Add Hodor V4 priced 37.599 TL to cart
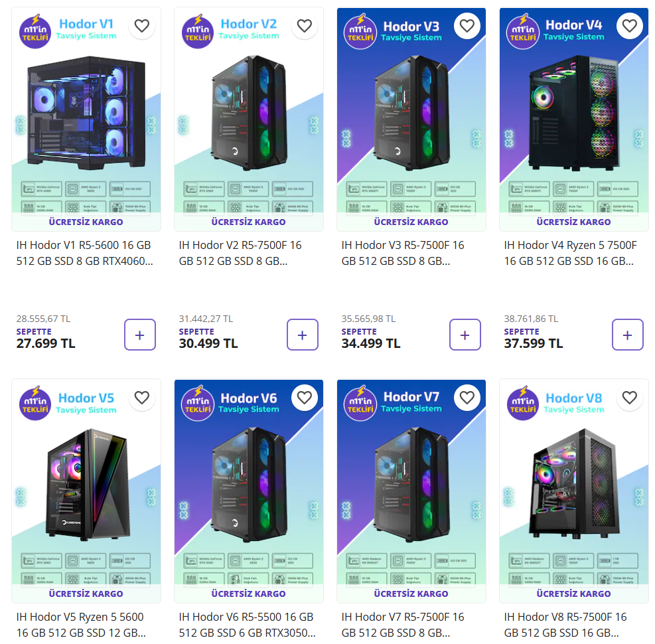 tap(627, 335)
